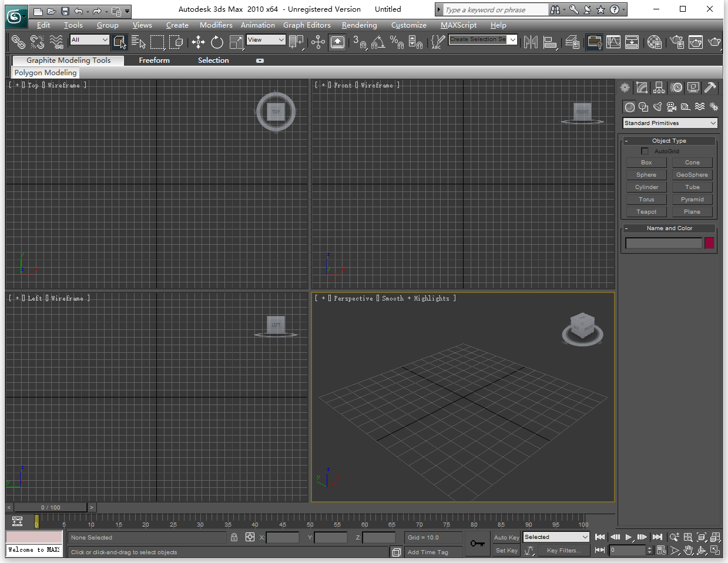Open the Edit menu

click(x=43, y=25)
